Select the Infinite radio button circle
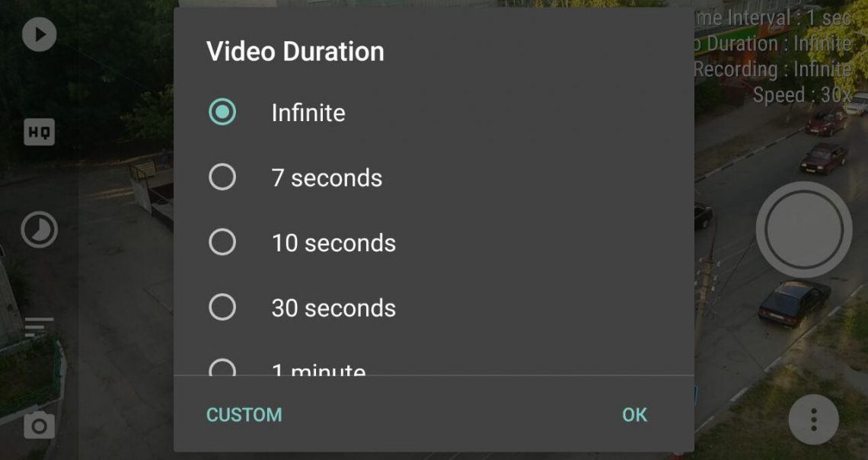The width and height of the screenshot is (868, 460). [222, 113]
